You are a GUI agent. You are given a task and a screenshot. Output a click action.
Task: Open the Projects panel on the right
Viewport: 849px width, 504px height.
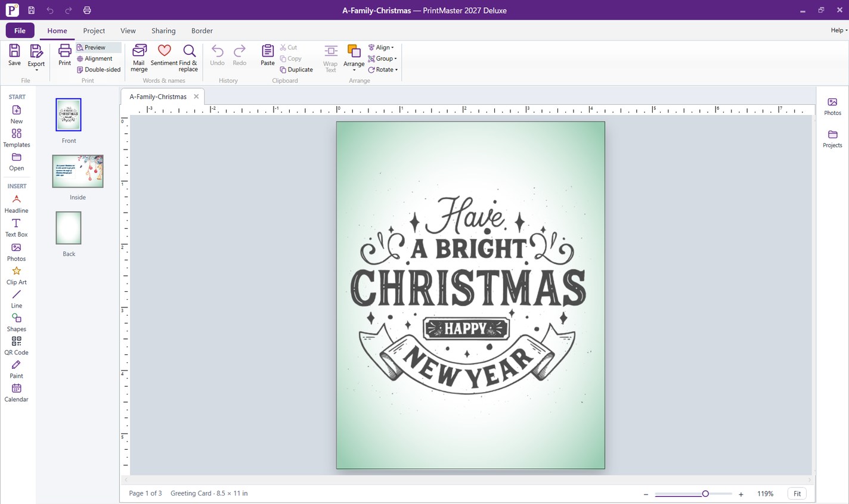832,139
